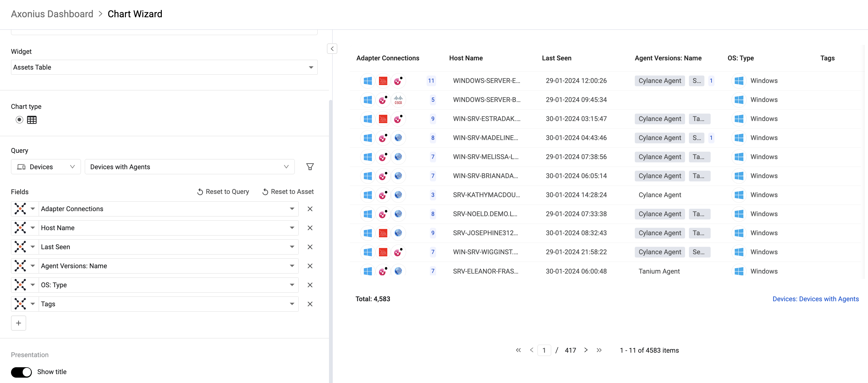Click adapter icon beside Last Seen field

tap(20, 247)
